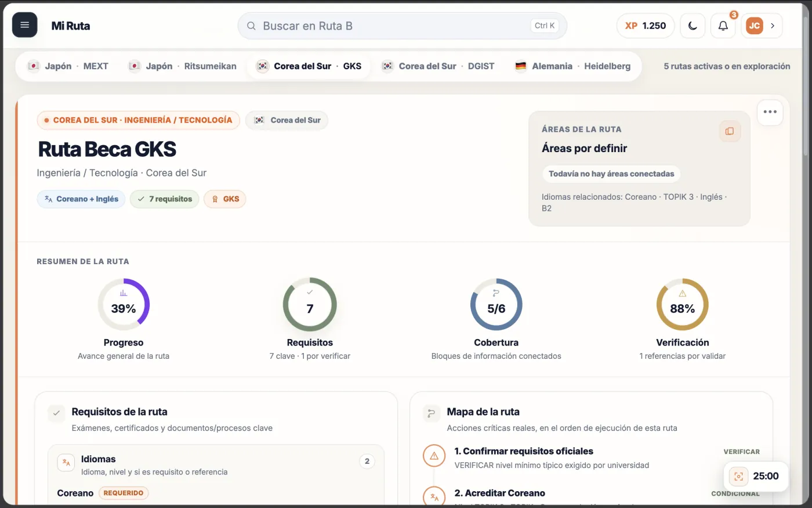Viewport: 812px width, 508px height.
Task: Click the Idiomas count badge 2
Action: pos(367,462)
